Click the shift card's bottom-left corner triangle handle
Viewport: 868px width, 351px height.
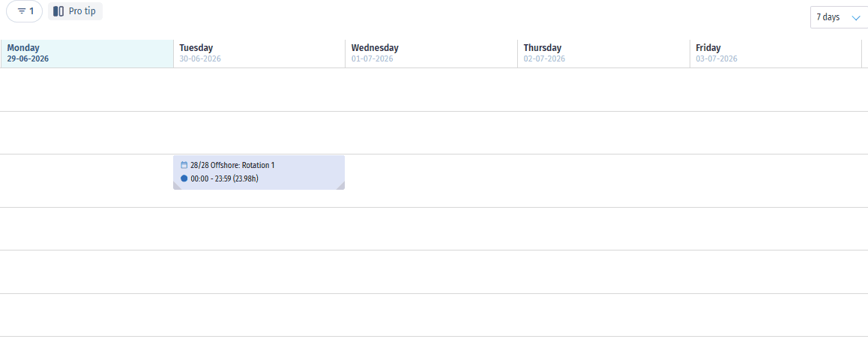pos(177,186)
